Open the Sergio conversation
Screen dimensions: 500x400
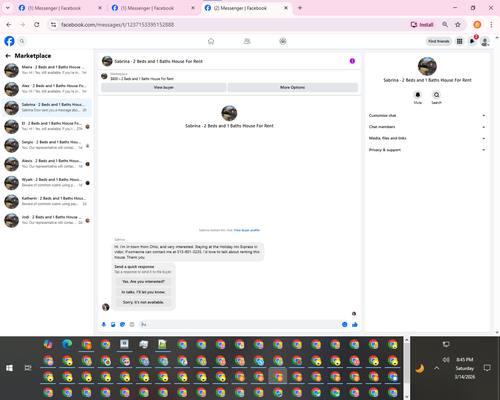point(47,145)
